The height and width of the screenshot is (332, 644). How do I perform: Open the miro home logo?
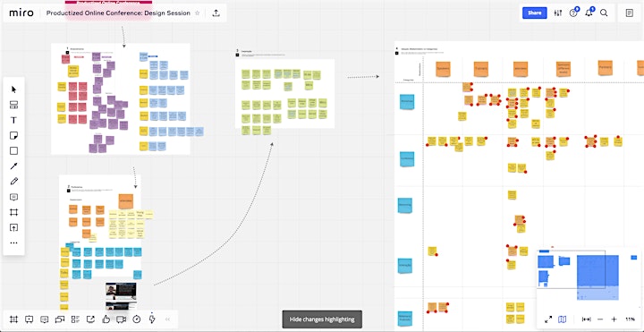pos(21,13)
